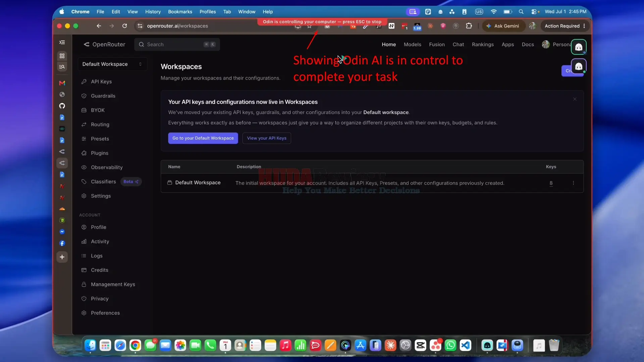Open the Personal account menu
Screen dimensions: 644x362
click(x=556, y=44)
